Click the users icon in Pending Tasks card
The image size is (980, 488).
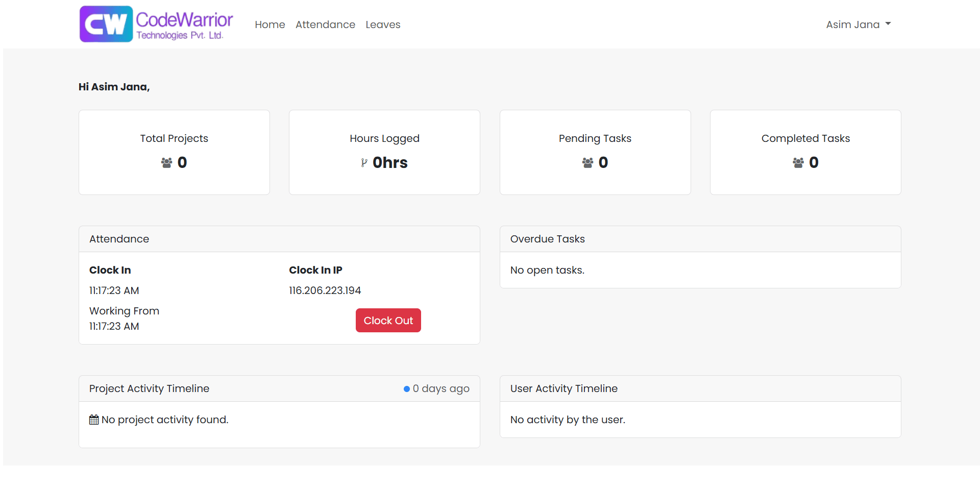587,163
